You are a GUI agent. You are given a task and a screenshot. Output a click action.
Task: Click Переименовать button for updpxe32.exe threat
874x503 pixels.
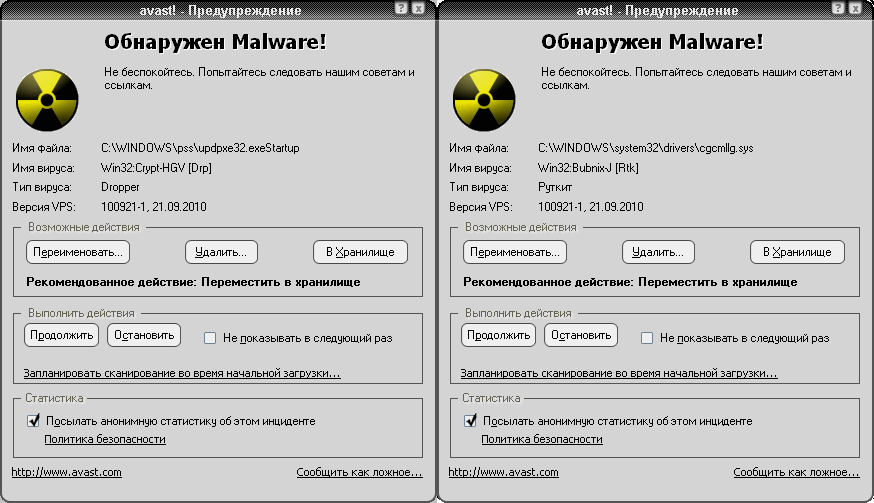coord(78,252)
